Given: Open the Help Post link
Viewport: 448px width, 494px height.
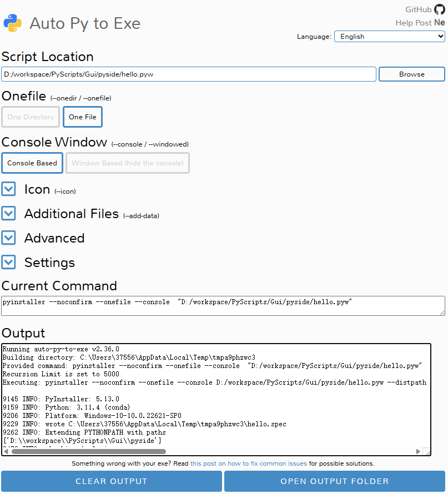Looking at the screenshot, I should pyautogui.click(x=414, y=23).
